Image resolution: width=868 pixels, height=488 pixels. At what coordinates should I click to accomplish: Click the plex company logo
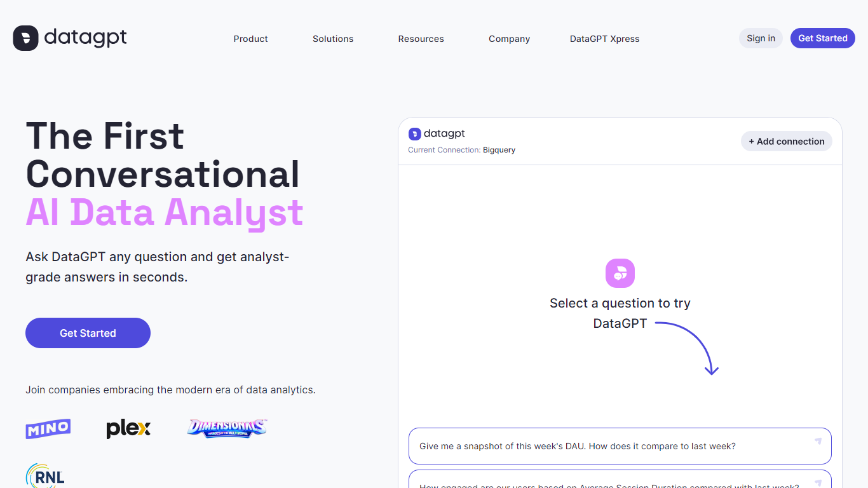(x=128, y=429)
